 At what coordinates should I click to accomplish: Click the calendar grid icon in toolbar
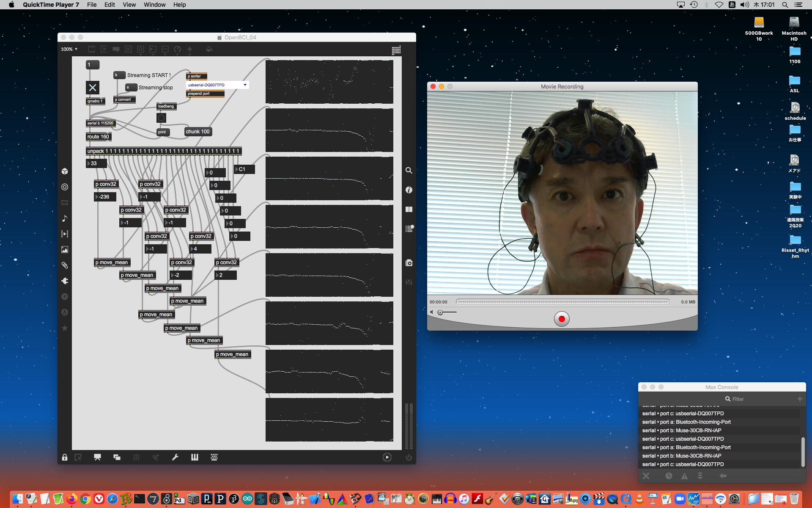[x=396, y=50]
